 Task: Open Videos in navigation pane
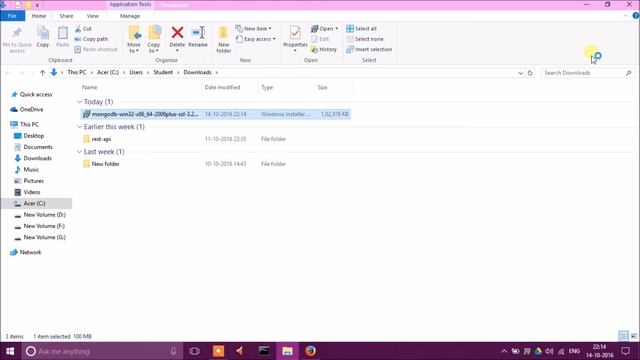click(x=31, y=192)
